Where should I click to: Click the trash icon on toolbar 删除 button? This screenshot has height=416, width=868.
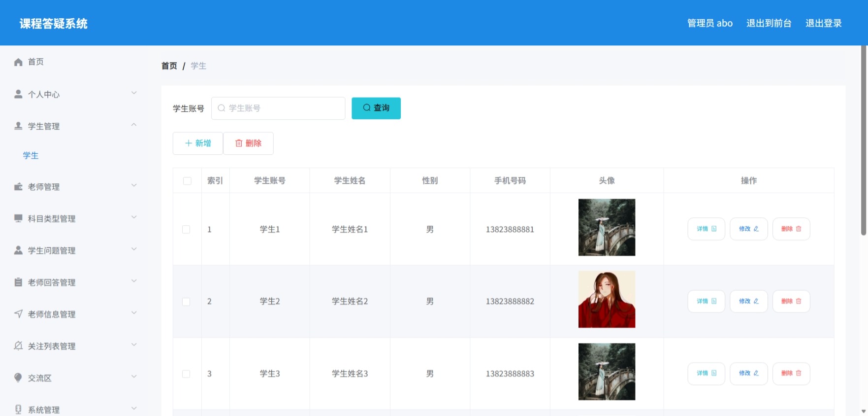point(239,143)
